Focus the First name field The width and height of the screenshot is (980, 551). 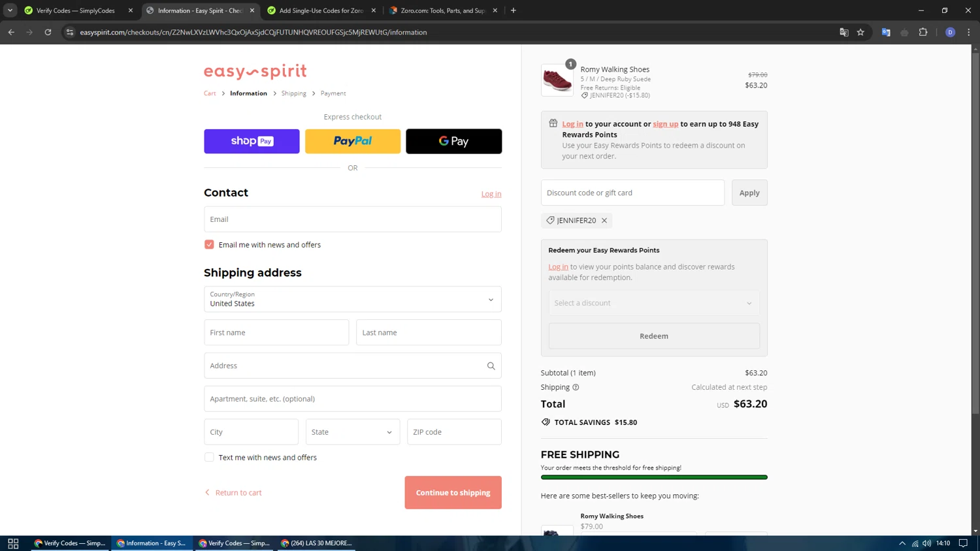pyautogui.click(x=276, y=332)
